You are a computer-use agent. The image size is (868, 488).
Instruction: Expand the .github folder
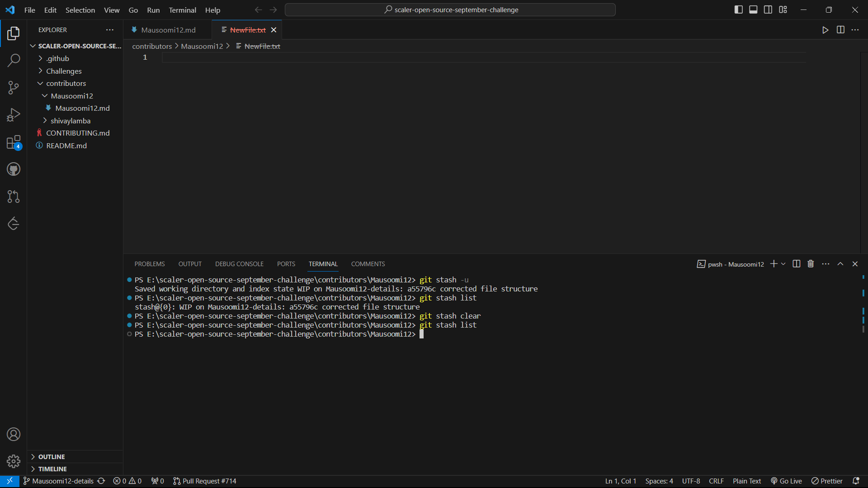pyautogui.click(x=57, y=58)
